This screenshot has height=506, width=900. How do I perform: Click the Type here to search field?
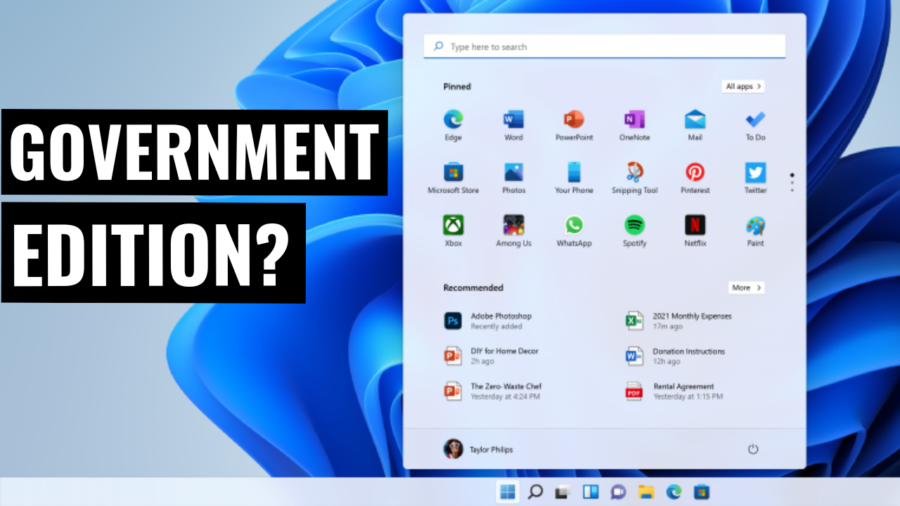coord(604,47)
